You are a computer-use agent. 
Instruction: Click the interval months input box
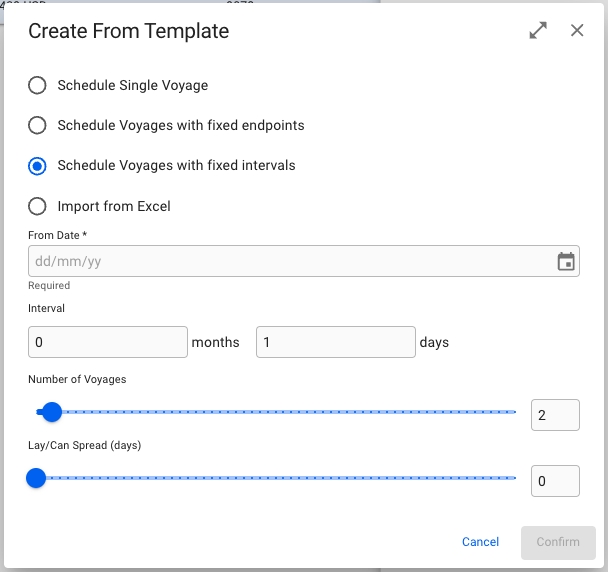tap(108, 342)
